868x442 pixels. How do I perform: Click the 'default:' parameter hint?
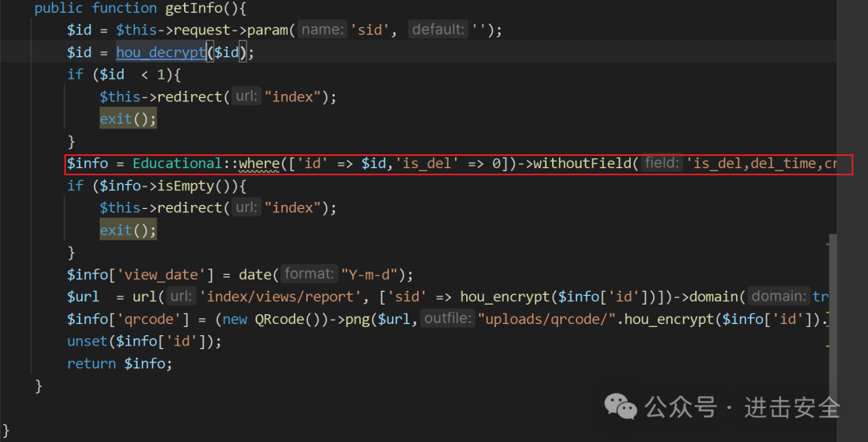(439, 30)
